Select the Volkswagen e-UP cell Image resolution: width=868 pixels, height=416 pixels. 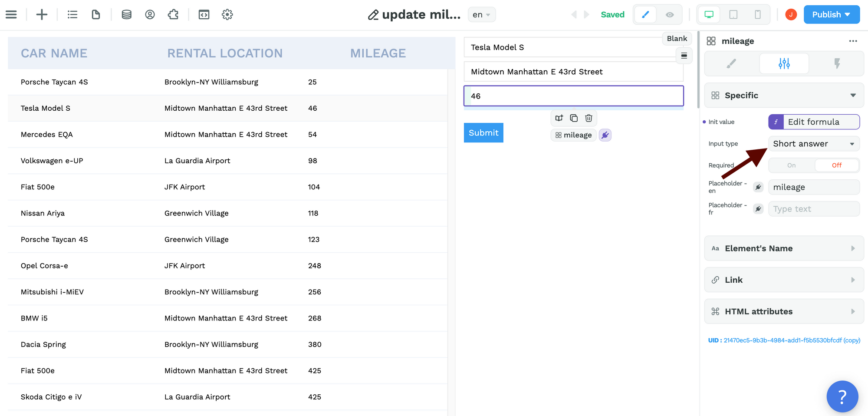52,161
